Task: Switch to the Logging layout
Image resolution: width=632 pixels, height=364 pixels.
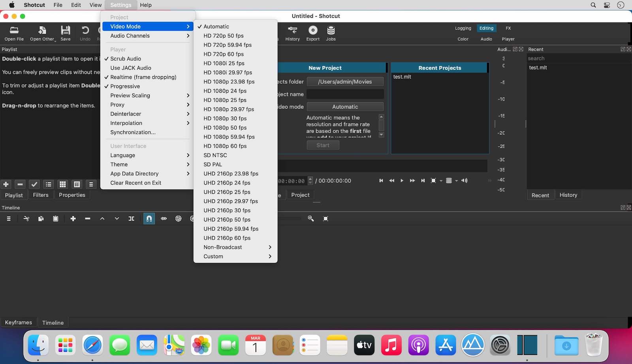Action: [463, 28]
